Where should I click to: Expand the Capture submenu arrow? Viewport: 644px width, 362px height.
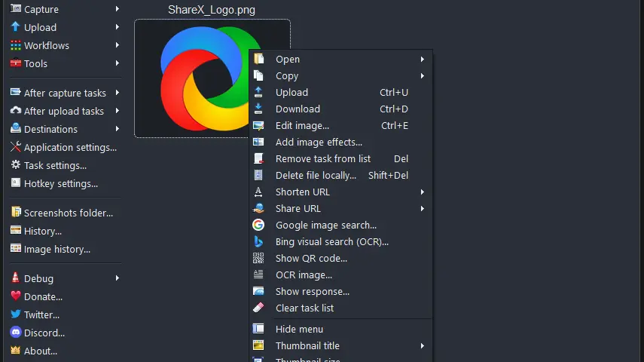click(118, 8)
